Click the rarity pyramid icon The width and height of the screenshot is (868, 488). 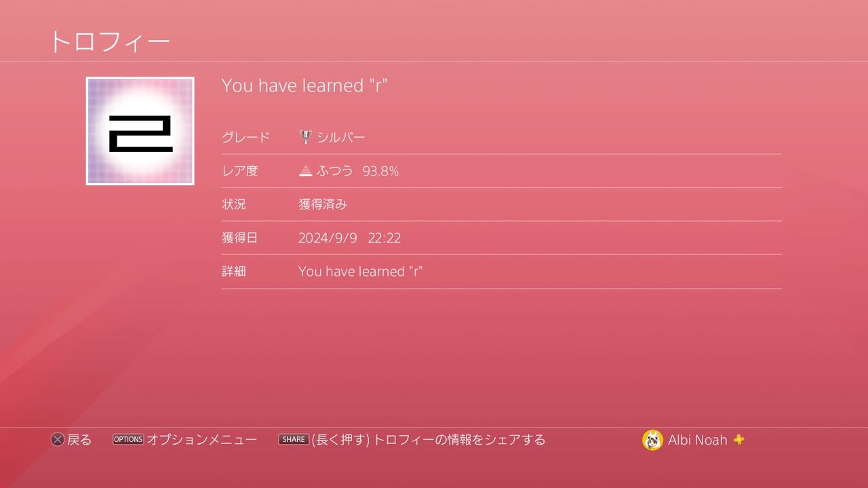(x=306, y=171)
